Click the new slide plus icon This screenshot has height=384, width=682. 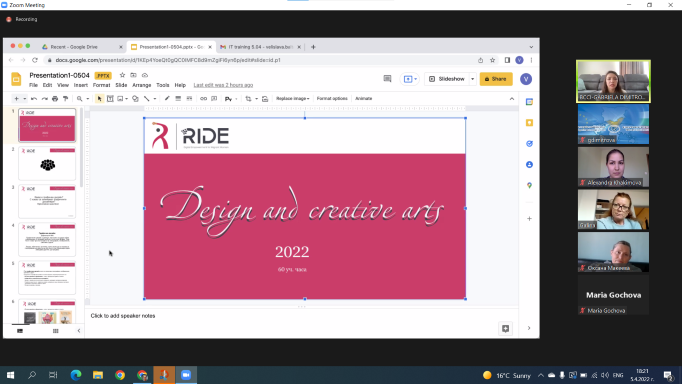pyautogui.click(x=17, y=99)
